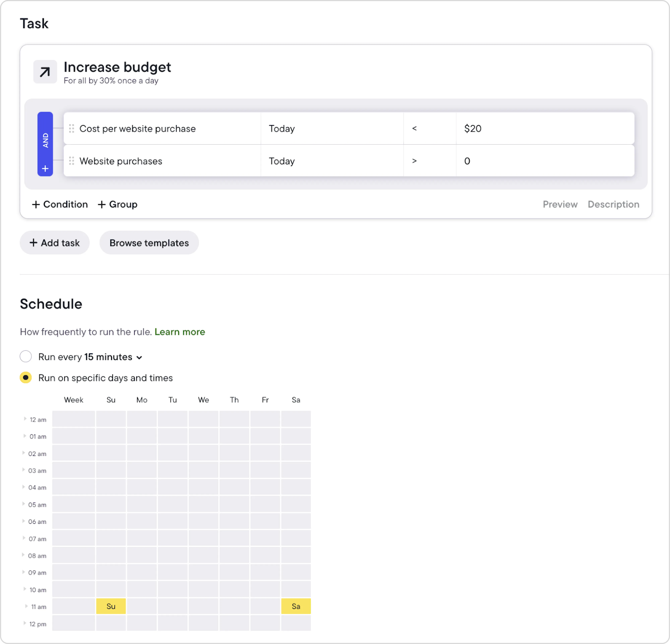The image size is (670, 644).
Task: Expand the 12 am hour row
Action: click(x=25, y=419)
